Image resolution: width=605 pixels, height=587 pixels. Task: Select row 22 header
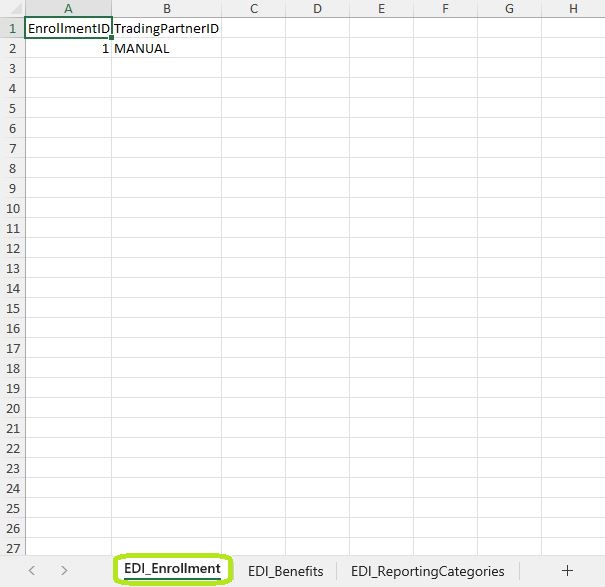click(13, 448)
